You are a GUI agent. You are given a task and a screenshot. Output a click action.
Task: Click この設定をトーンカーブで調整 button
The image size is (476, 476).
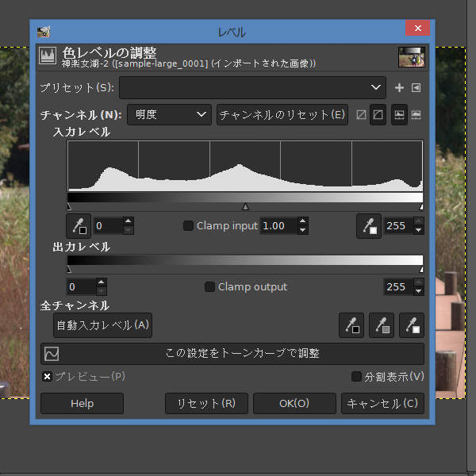(232, 354)
